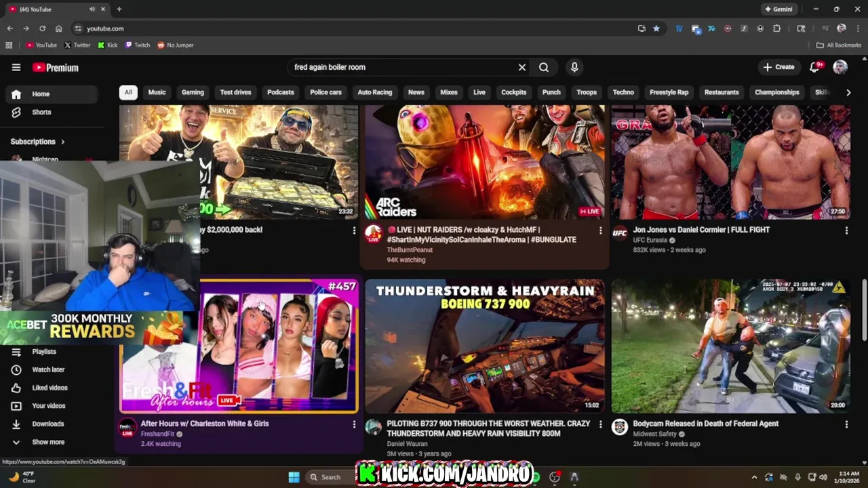Open Playlists in the sidebar

(50, 352)
